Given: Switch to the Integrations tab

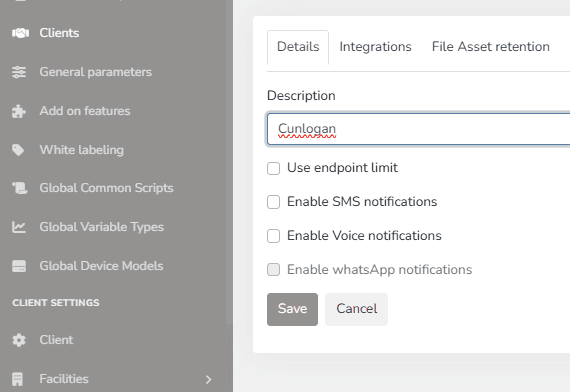Looking at the screenshot, I should click(375, 47).
